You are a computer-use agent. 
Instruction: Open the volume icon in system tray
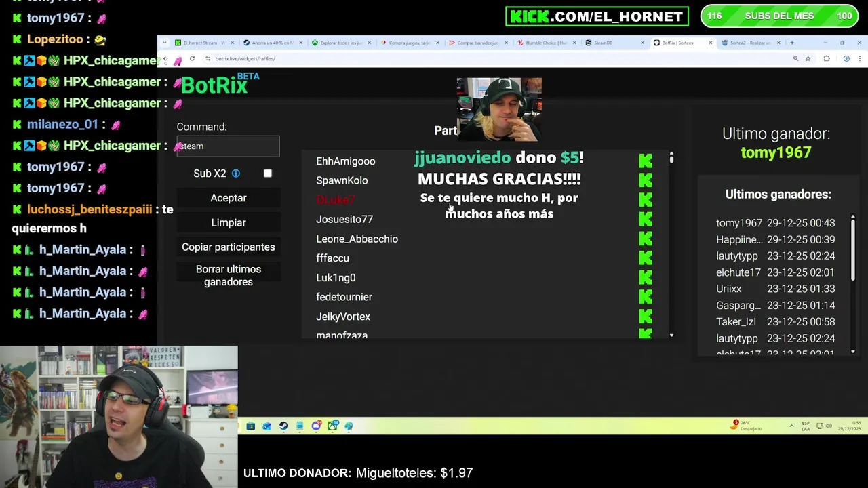click(829, 426)
